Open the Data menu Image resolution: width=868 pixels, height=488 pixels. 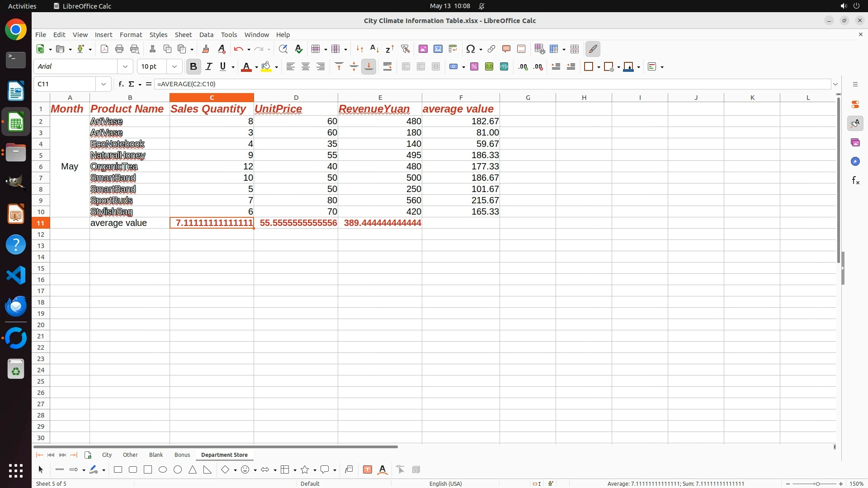[206, 35]
